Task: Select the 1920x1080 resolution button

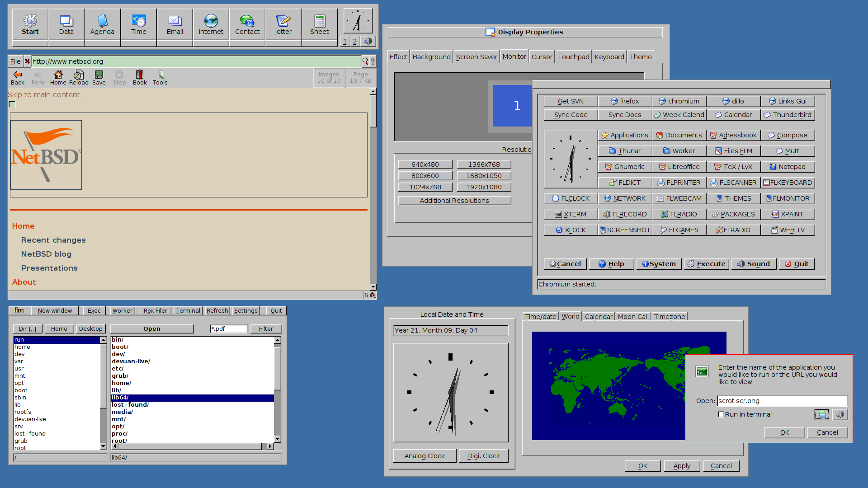Action: tap(484, 187)
